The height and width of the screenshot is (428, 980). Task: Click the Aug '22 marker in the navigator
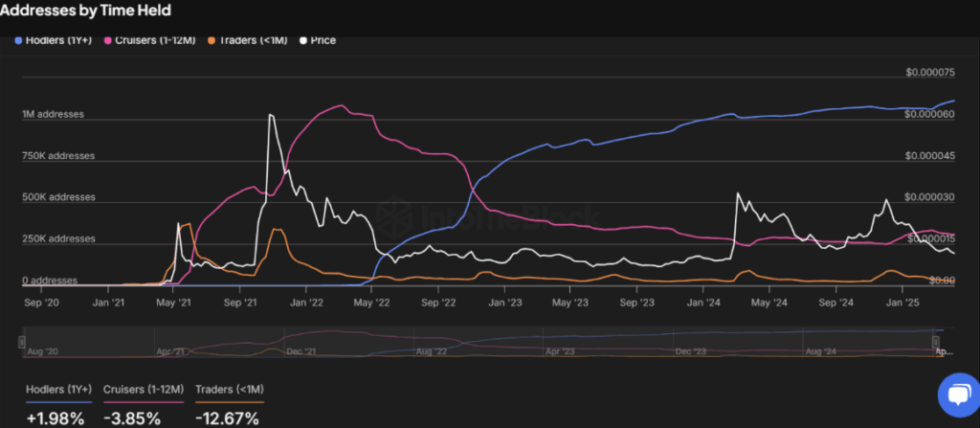[x=431, y=351]
